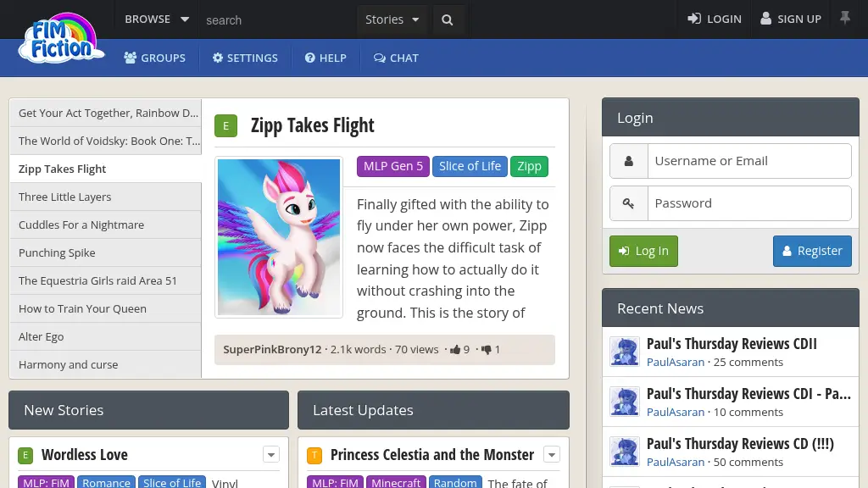Open the Groups menu item
The height and width of the screenshot is (488, 868).
154,58
